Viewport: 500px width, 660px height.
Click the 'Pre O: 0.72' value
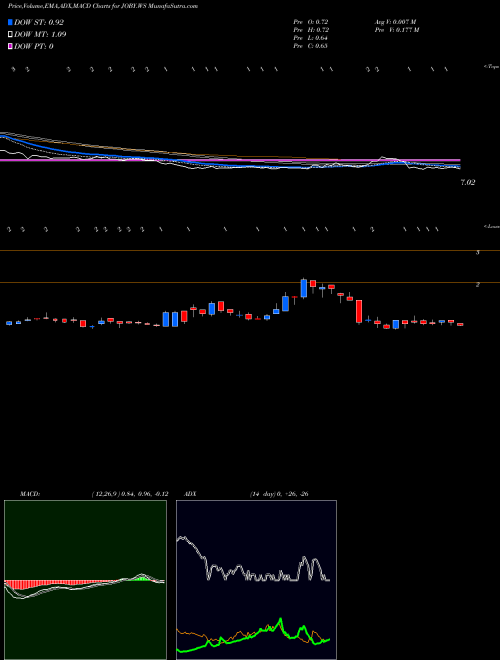311,21
